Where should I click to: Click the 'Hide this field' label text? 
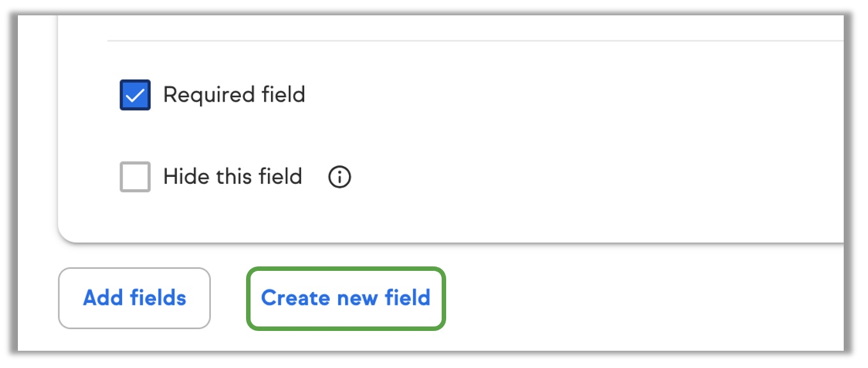[x=233, y=176]
